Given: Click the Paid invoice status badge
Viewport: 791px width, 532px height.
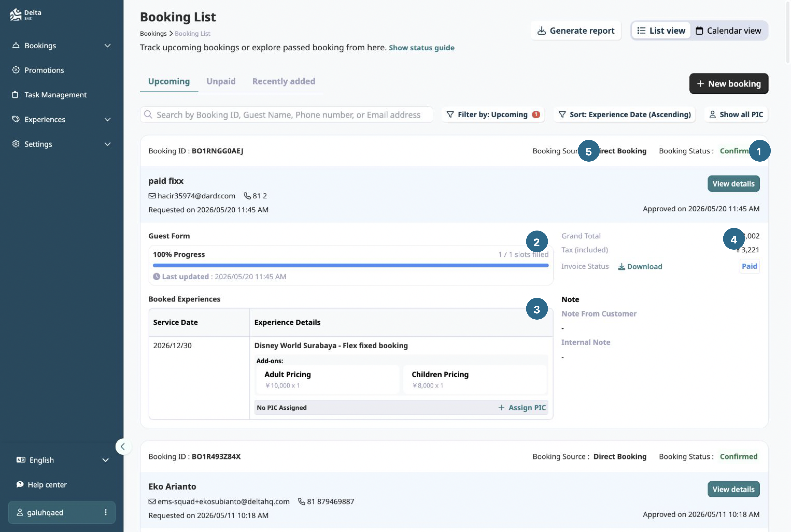Looking at the screenshot, I should point(750,266).
